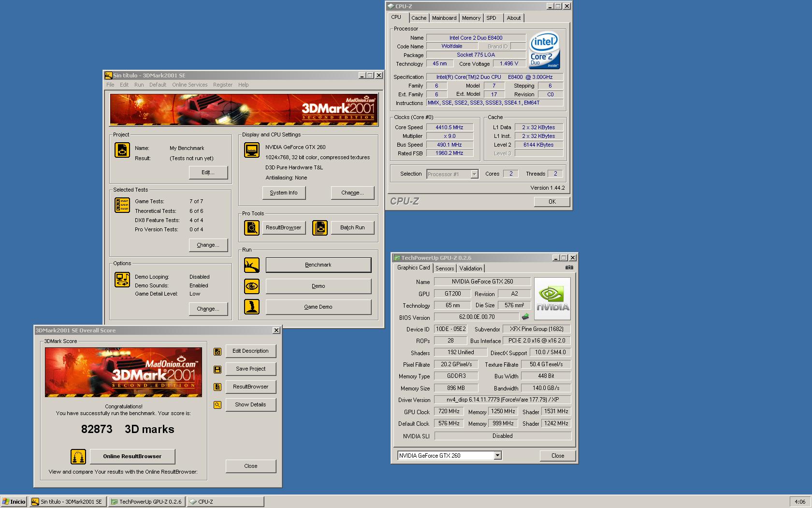812x508 pixels.
Task: Click the GPU-Z screenshot camera icon
Action: (569, 268)
